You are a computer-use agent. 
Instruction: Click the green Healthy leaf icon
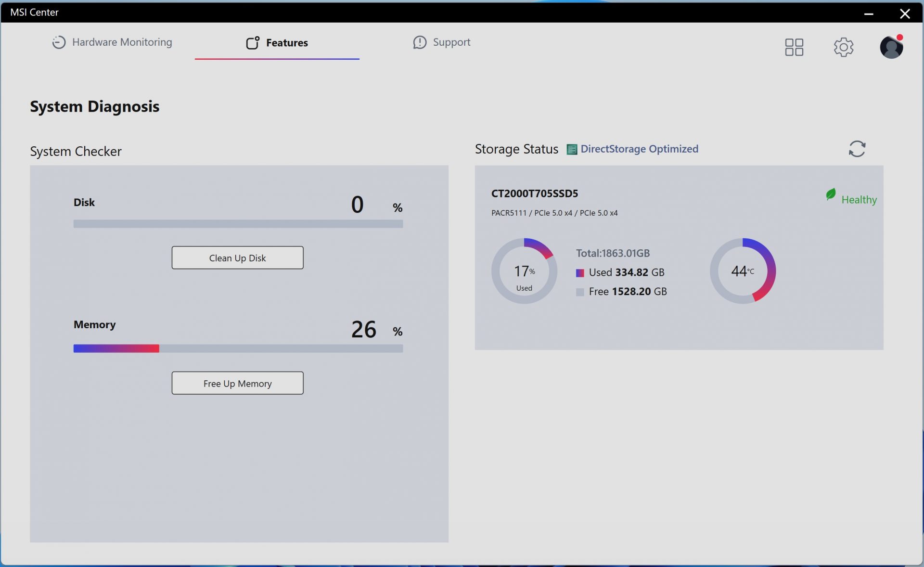click(831, 194)
